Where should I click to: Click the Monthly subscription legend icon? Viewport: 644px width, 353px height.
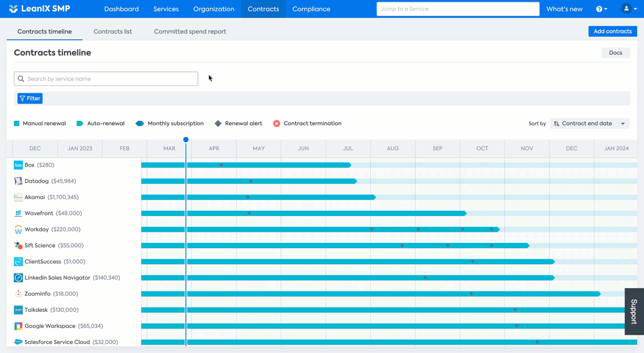140,123
